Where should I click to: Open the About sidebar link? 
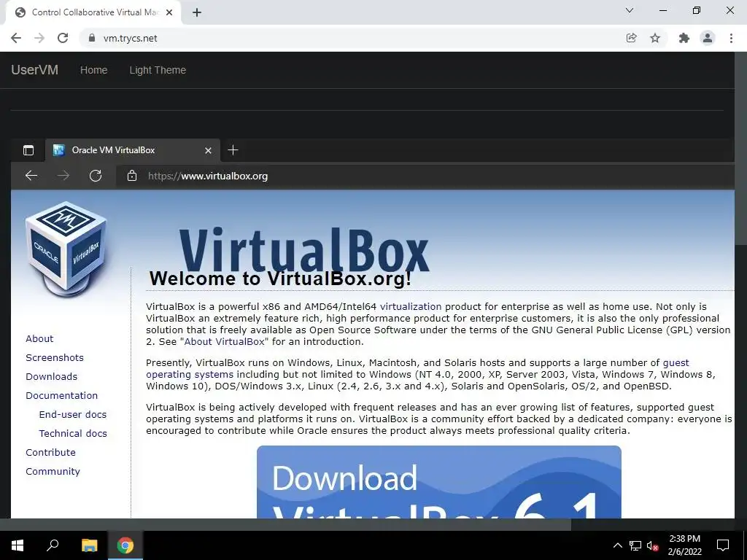click(39, 338)
